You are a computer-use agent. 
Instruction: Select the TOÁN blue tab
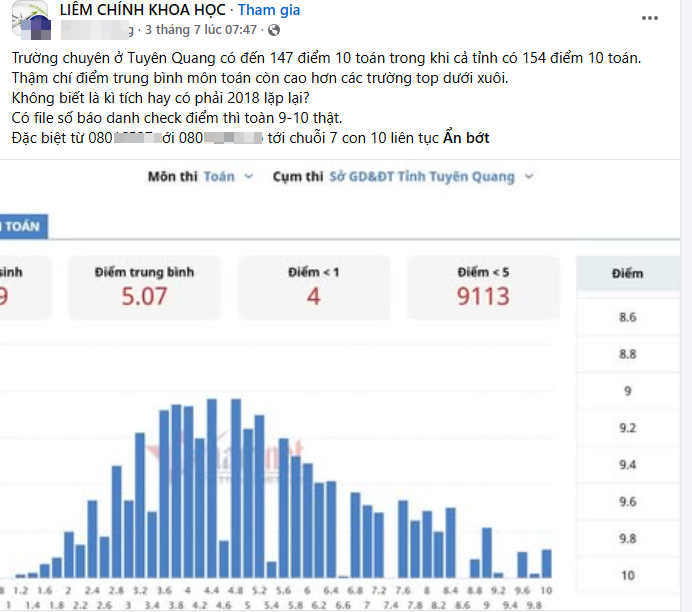point(22,226)
